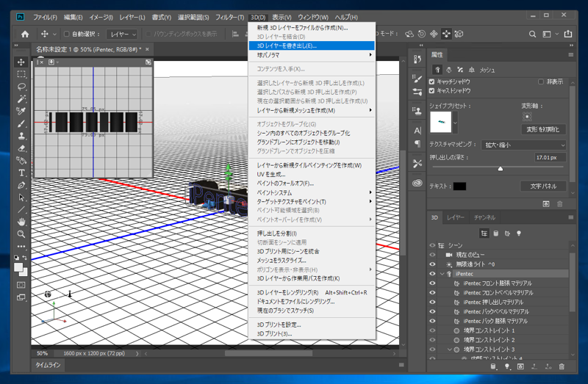588x384 pixels.
Task: Expand the ペイントシステム submenu
Action: [312, 192]
